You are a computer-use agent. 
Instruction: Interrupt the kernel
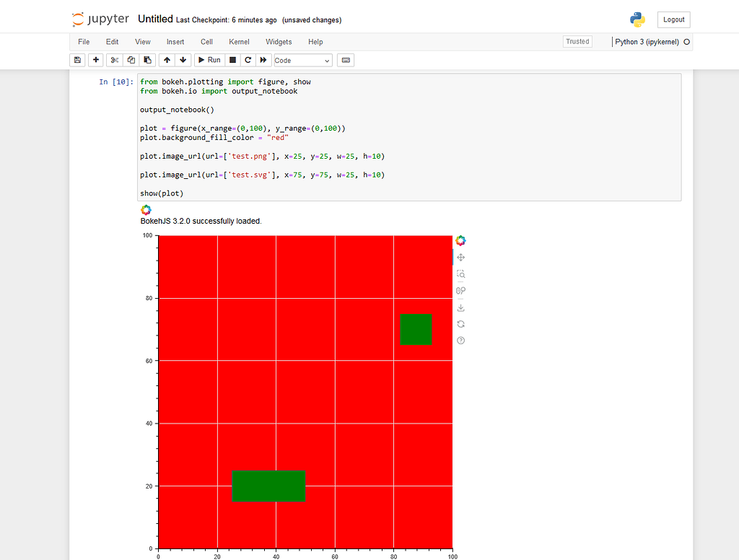point(231,60)
